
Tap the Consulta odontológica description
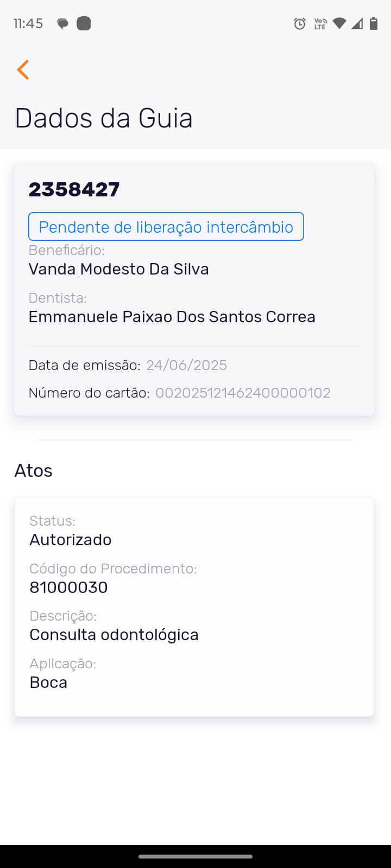click(x=114, y=635)
